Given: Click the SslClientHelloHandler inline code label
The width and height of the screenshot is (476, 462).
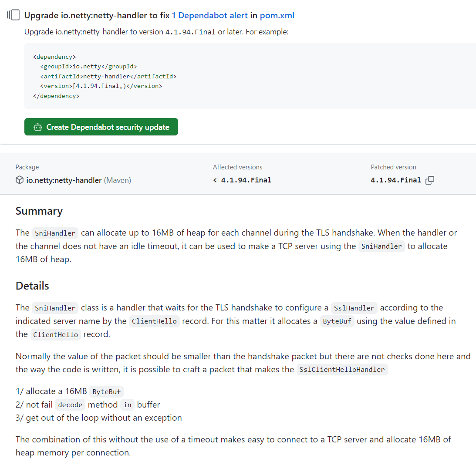Looking at the screenshot, I should click(x=342, y=369).
